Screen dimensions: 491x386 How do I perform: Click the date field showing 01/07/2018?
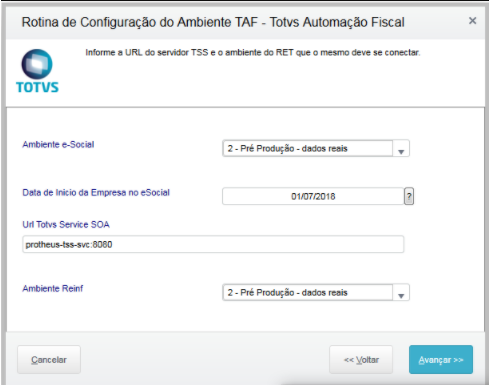click(313, 196)
